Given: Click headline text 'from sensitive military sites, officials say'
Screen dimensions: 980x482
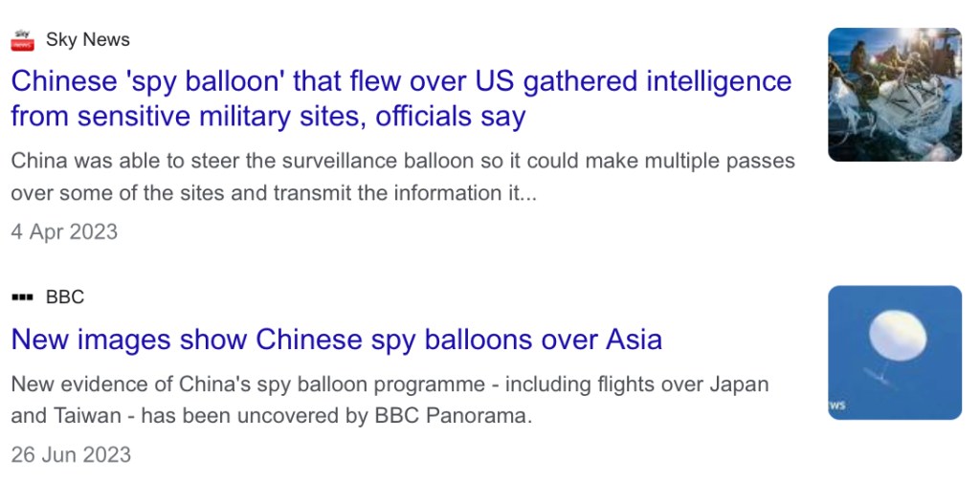Looking at the screenshot, I should pyautogui.click(x=268, y=118).
